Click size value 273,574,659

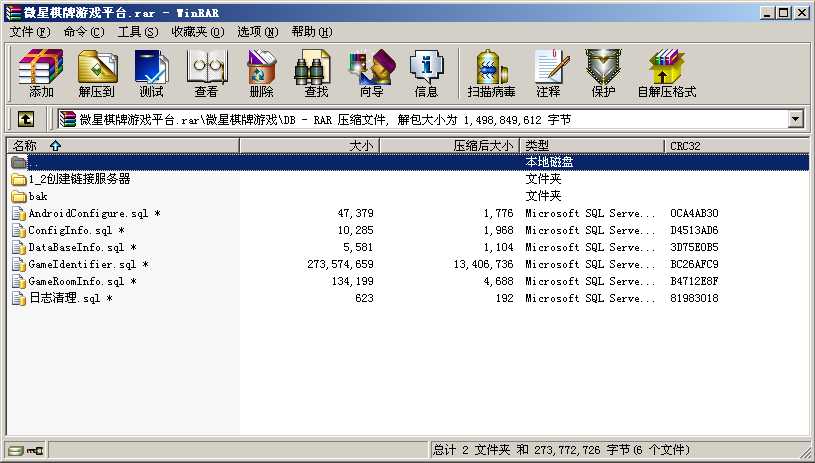(340, 264)
